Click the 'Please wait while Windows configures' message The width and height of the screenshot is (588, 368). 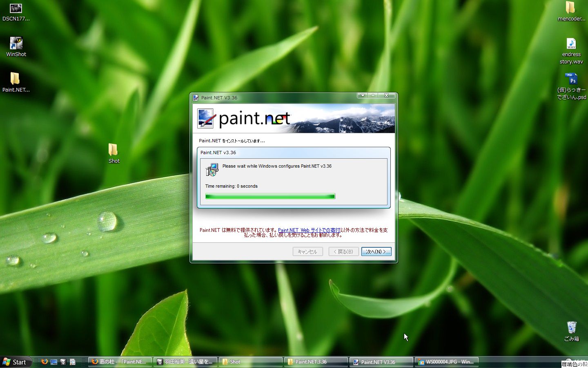[x=277, y=166]
